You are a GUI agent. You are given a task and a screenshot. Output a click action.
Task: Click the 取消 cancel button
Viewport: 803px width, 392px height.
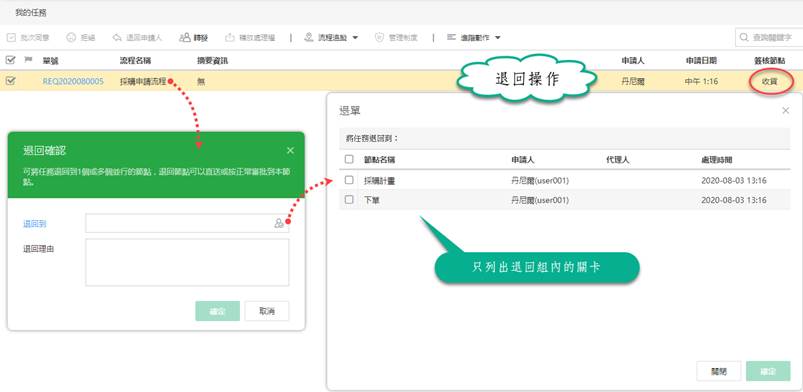267,311
